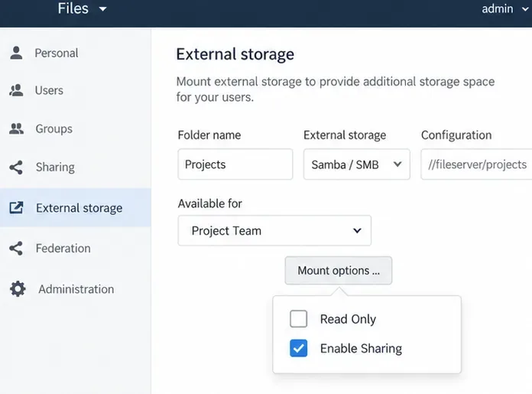This screenshot has height=394, width=532.
Task: Click the Federation share icon
Action: tap(16, 249)
